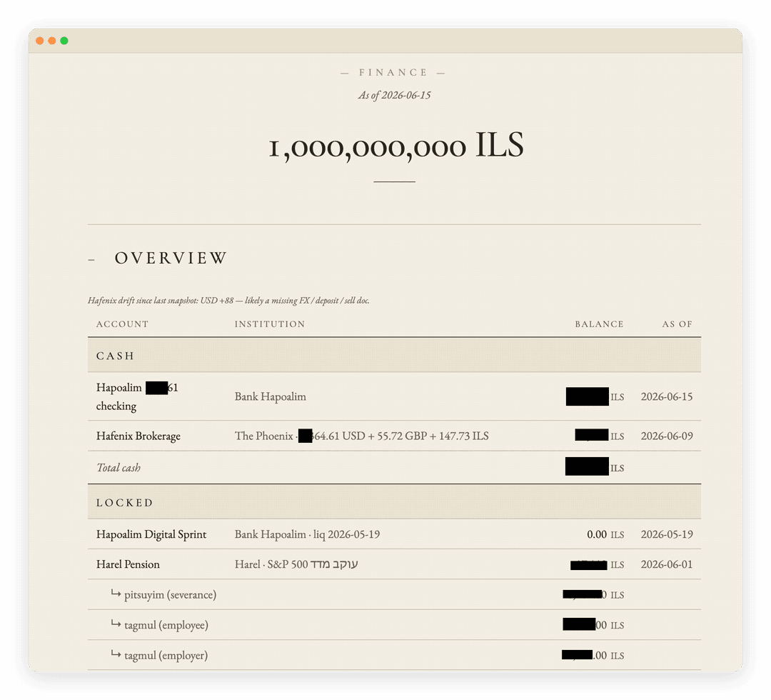This screenshot has height=700, width=771.
Task: Click the ACCOUNT column header
Action: pos(123,324)
